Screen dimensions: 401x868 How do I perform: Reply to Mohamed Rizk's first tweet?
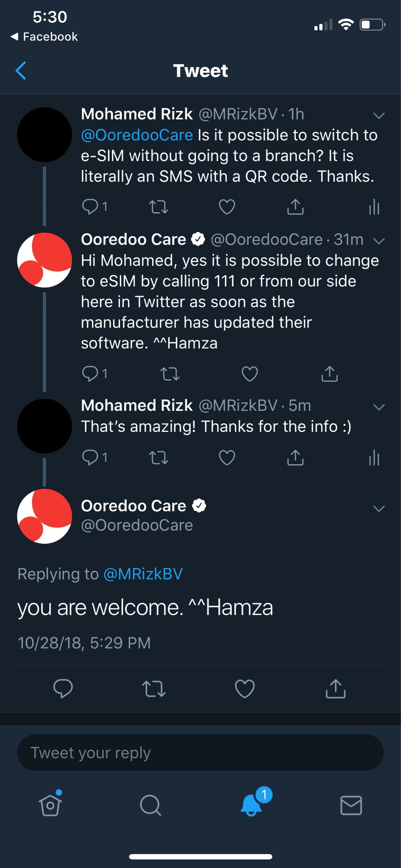pos(89,207)
